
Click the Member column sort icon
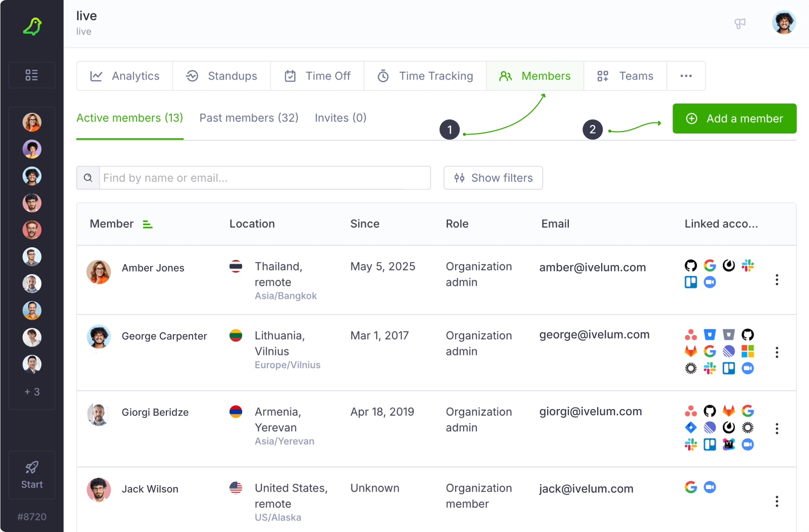coord(147,224)
